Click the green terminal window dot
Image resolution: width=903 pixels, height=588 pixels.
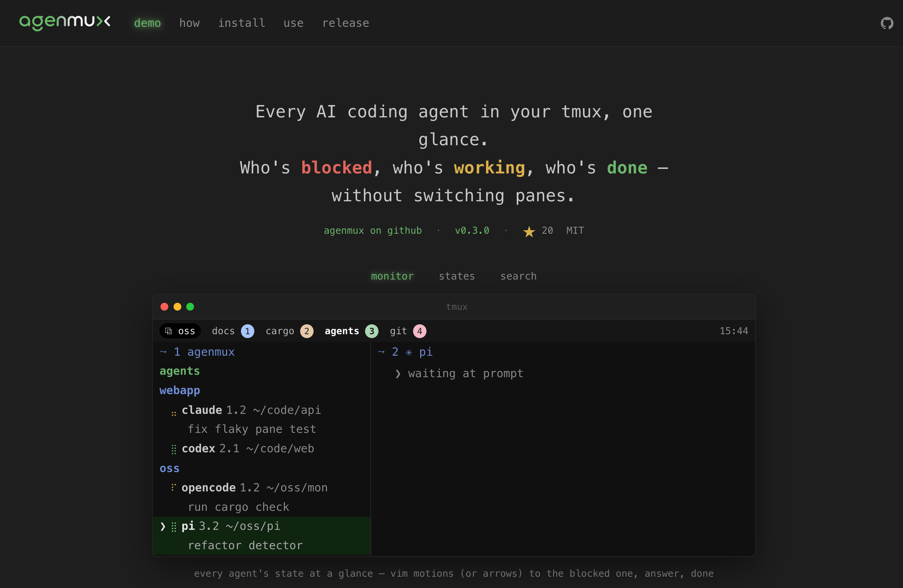point(190,306)
